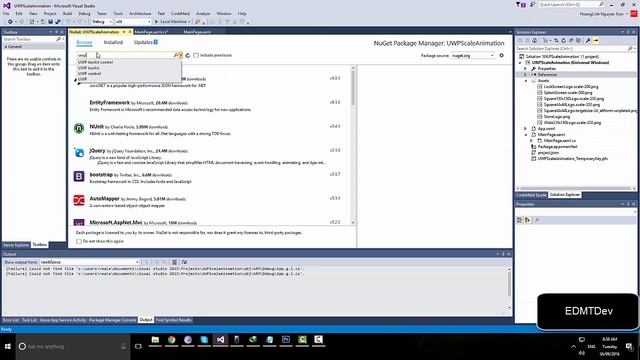The width and height of the screenshot is (640, 360).
Task: Toggle word wrap icon in Output panel
Action: point(184,262)
